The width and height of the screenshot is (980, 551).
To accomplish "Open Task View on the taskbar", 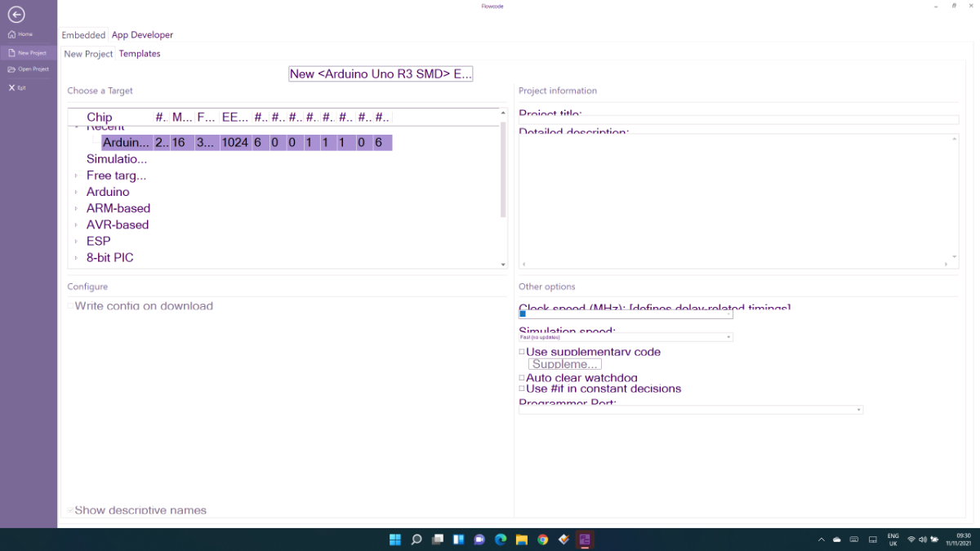I will [438, 540].
